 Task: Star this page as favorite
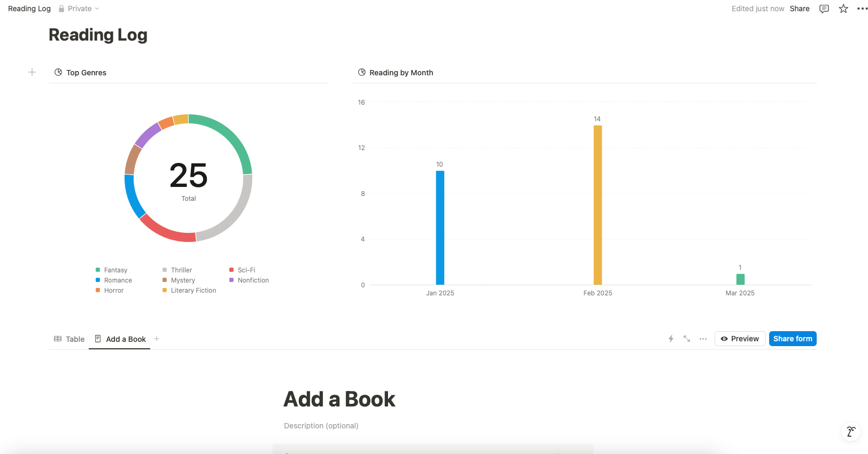point(843,9)
